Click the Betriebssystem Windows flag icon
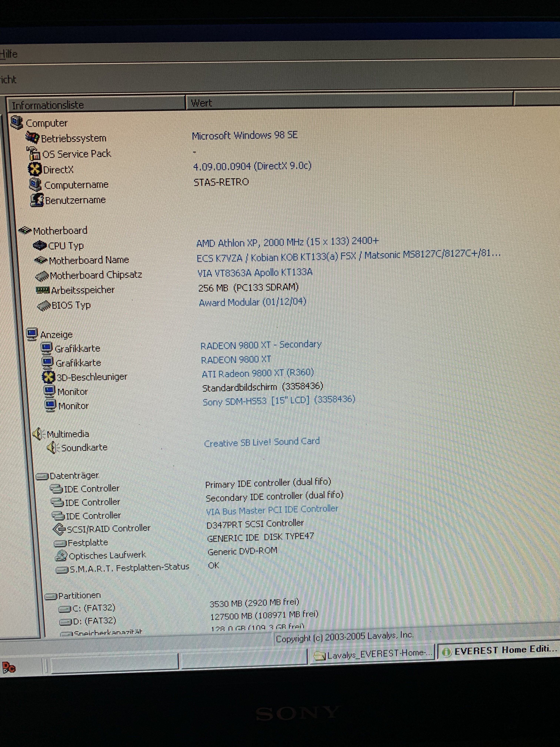 (33, 137)
